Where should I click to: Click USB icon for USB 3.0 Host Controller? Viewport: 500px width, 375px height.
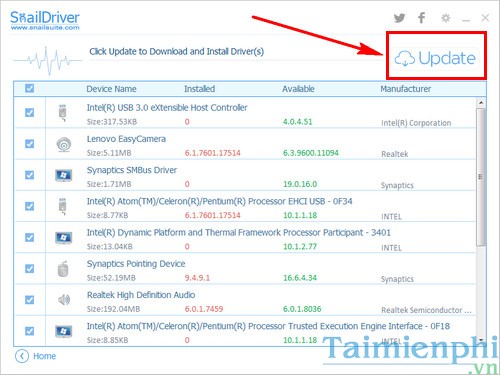tap(63, 113)
